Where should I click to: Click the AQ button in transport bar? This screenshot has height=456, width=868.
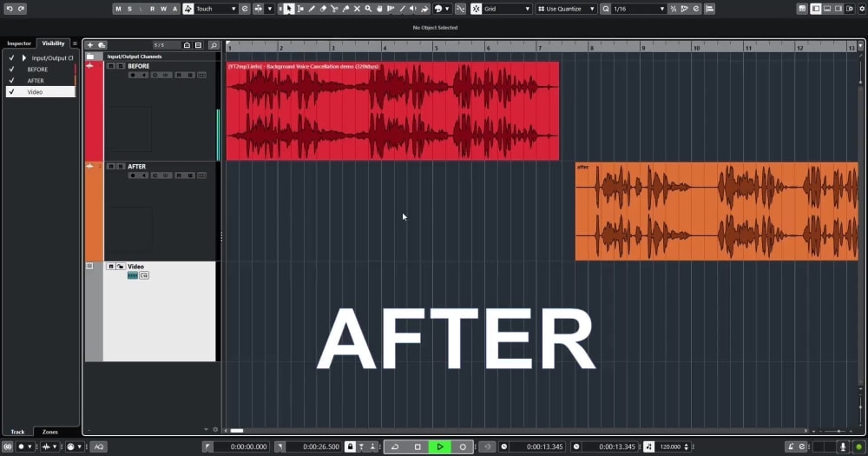click(99, 446)
